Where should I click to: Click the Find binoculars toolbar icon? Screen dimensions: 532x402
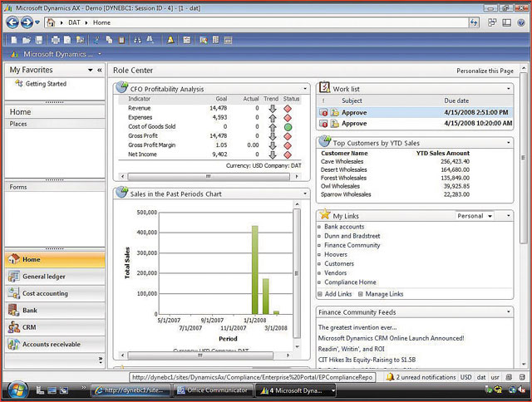(137, 40)
